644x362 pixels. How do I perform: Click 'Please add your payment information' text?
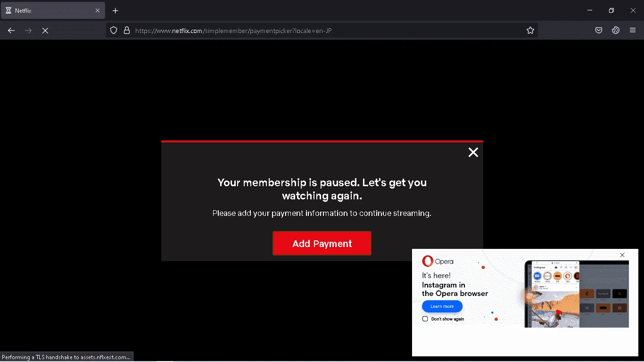point(322,213)
